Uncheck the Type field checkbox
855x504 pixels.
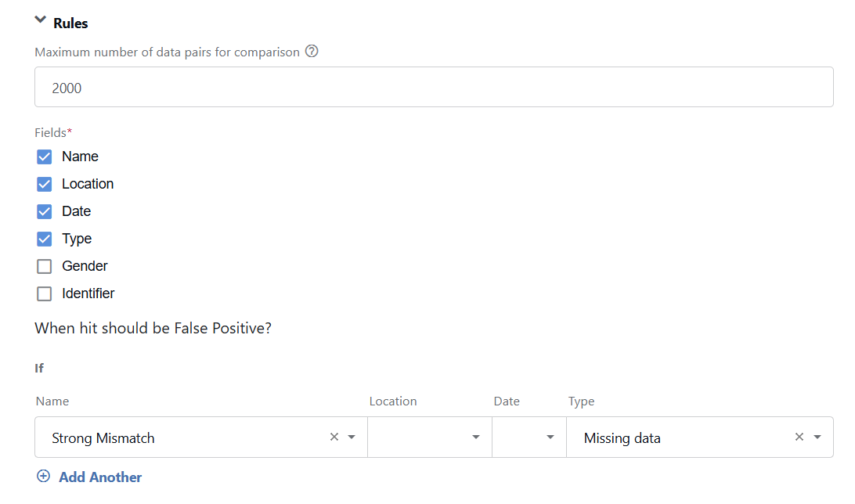coord(44,239)
